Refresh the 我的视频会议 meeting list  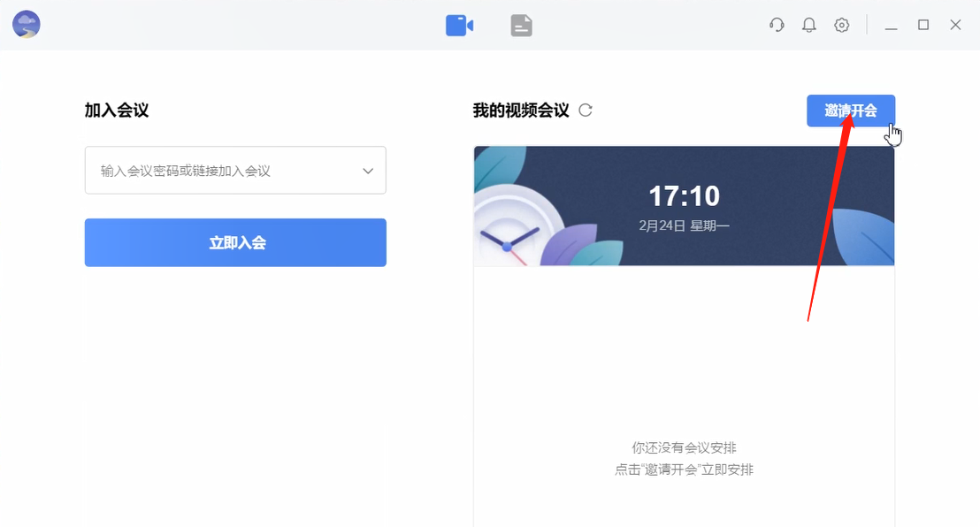click(584, 110)
